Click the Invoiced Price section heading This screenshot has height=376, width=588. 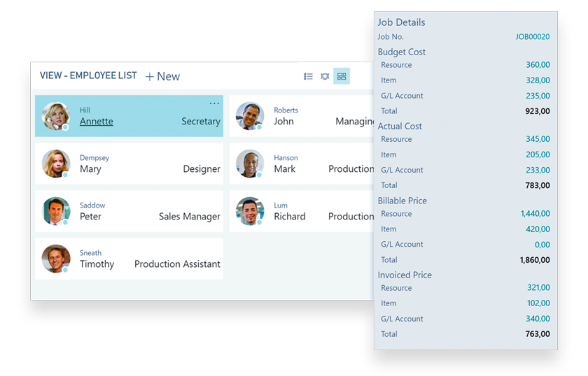(x=404, y=275)
